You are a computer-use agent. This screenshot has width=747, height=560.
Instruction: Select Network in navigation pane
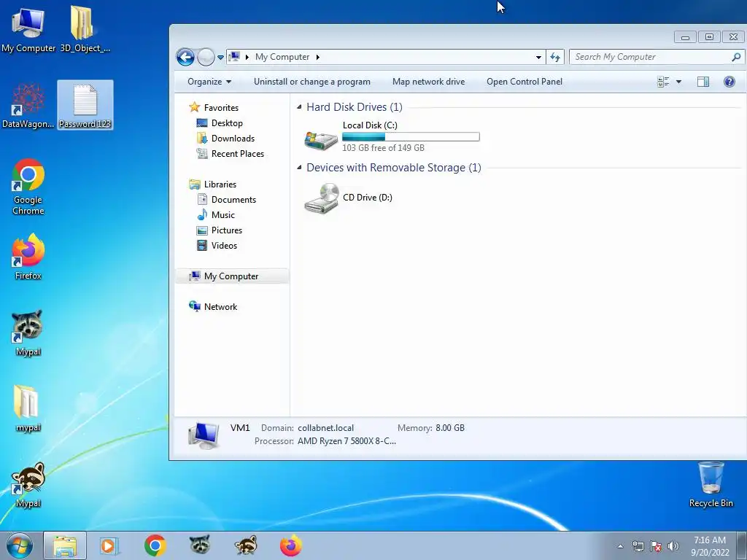pyautogui.click(x=213, y=307)
